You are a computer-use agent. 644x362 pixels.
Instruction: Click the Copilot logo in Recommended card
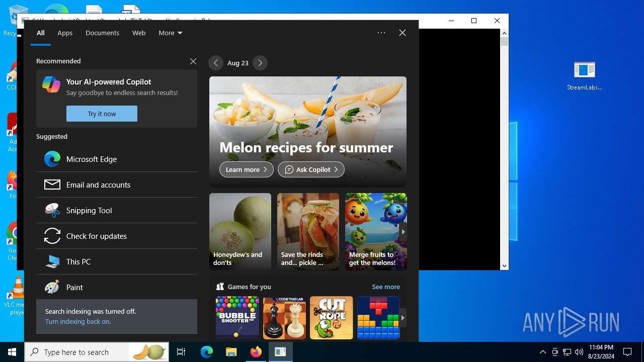tap(51, 84)
